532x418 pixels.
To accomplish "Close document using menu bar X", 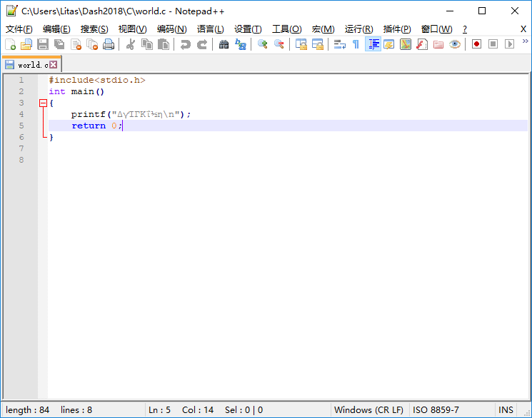I will [x=523, y=29].
